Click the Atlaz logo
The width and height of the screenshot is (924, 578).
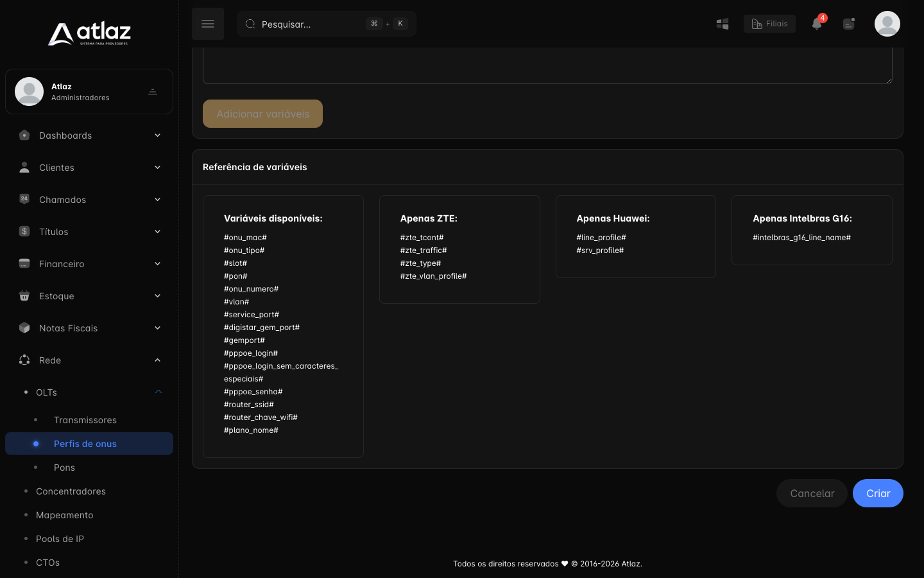click(89, 33)
